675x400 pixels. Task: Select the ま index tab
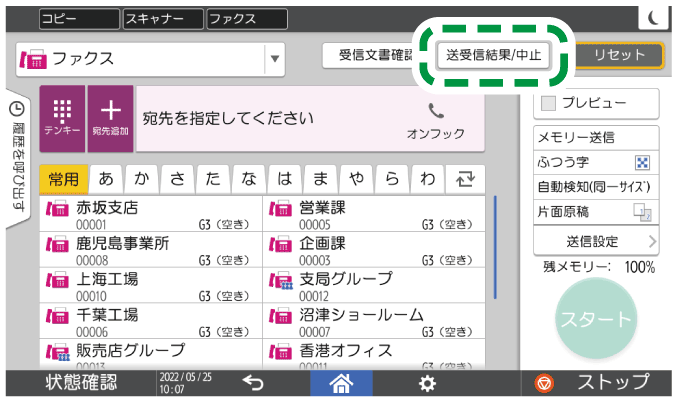[320, 179]
